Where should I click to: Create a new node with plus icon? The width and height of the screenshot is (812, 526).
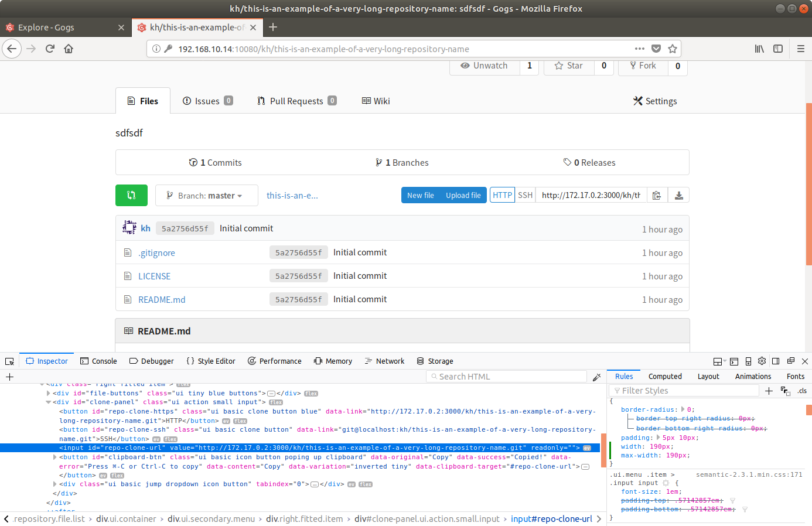tap(9, 377)
